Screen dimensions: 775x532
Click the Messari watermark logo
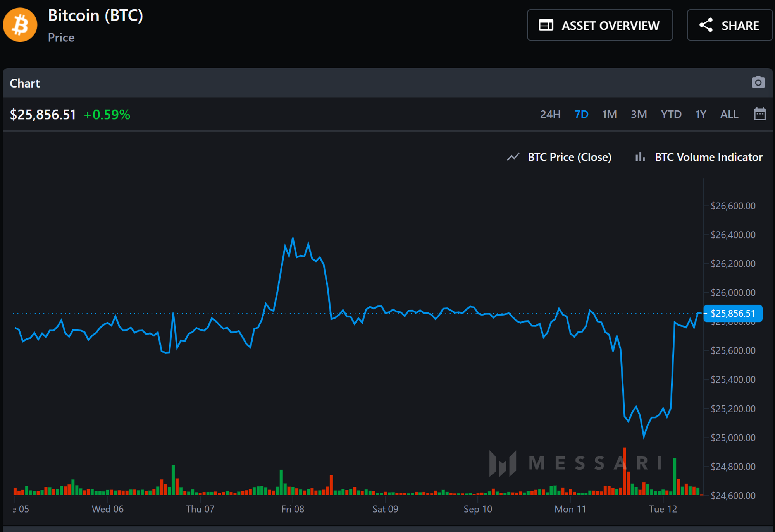[x=503, y=463]
